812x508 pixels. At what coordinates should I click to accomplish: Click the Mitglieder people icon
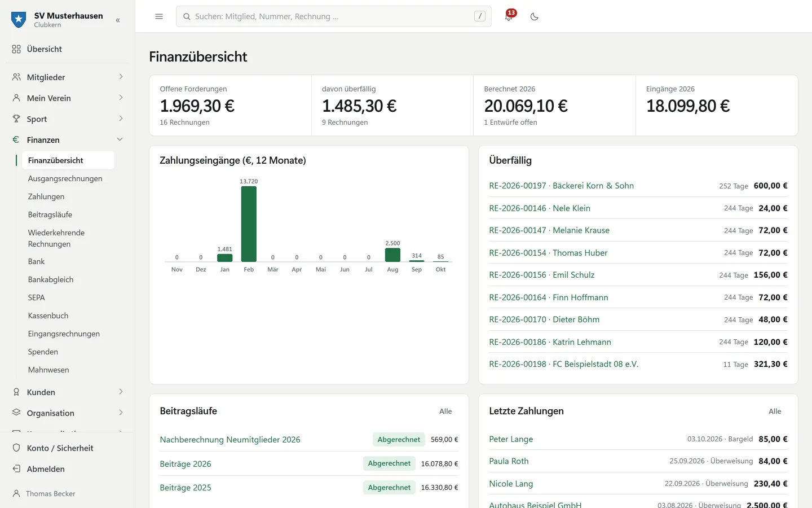coord(16,77)
